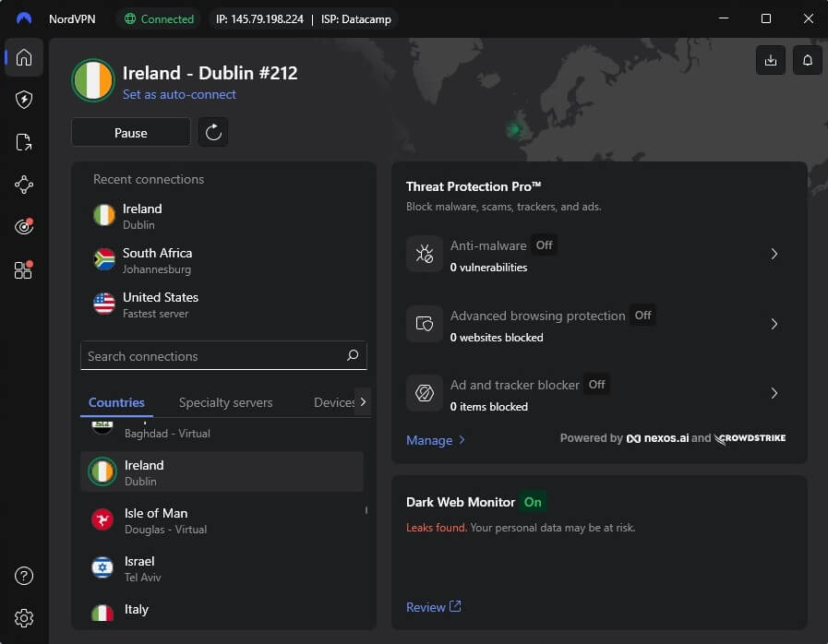The image size is (828, 644).
Task: Click the Pause button to pause VPN
Action: click(x=130, y=132)
